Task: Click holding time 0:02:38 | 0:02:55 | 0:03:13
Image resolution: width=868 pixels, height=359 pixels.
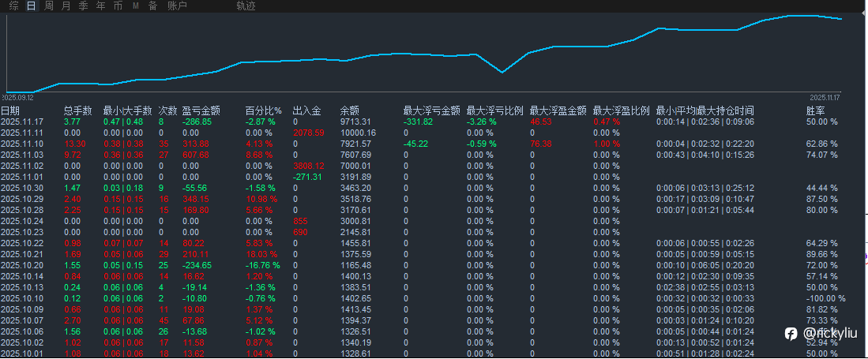Action: (x=705, y=288)
